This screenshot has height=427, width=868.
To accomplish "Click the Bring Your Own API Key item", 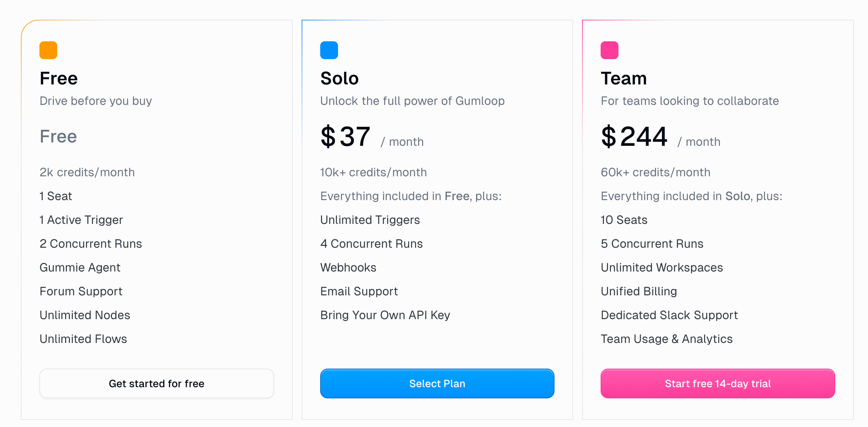I will click(385, 315).
